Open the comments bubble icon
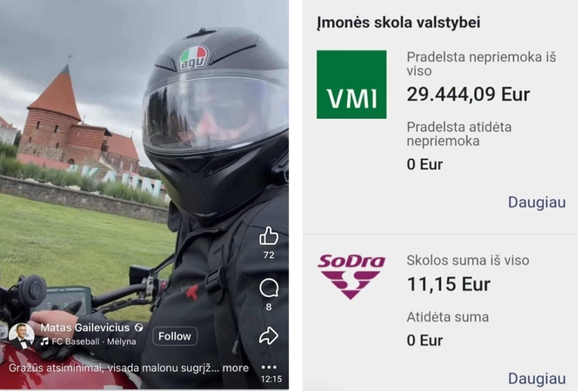 pyautogui.click(x=269, y=288)
